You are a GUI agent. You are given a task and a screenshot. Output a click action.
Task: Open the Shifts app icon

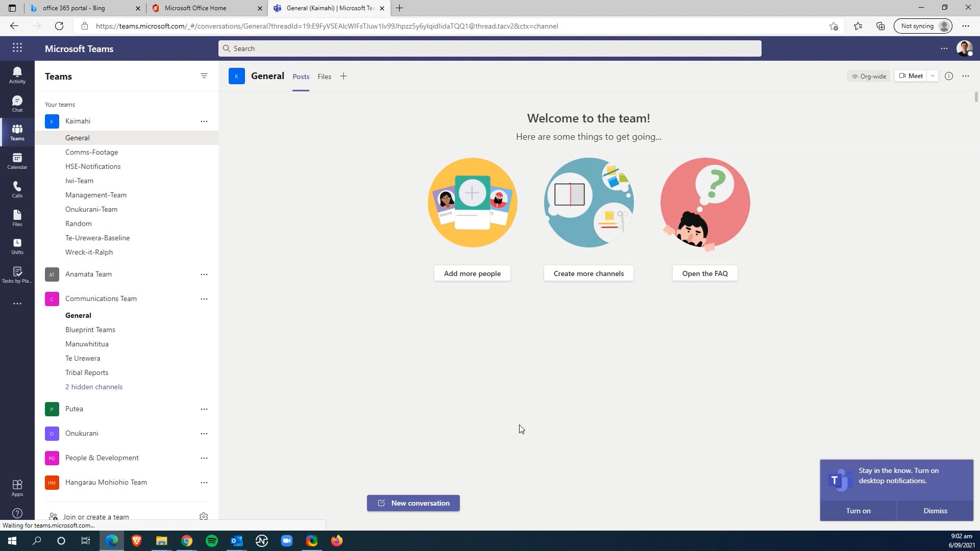coord(17,245)
